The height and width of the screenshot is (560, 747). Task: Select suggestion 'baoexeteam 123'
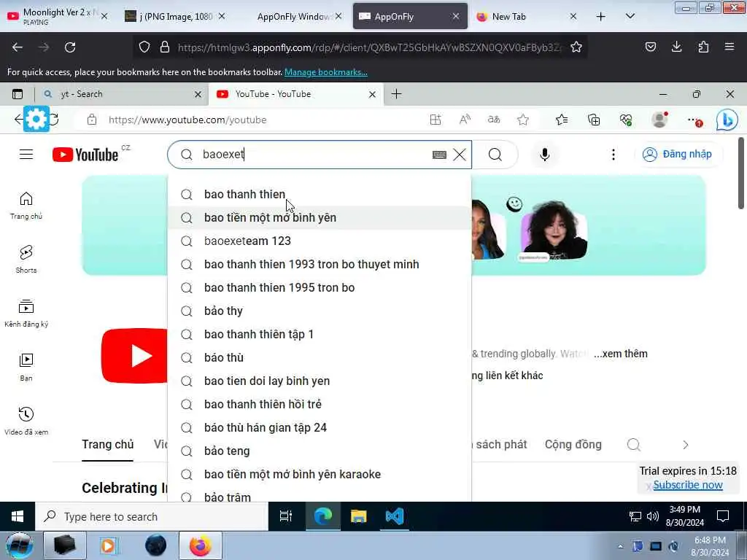click(320, 241)
